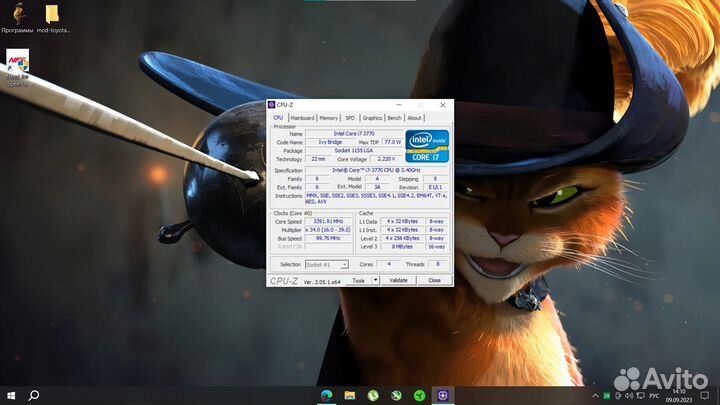The width and height of the screenshot is (720, 405).
Task: Open the Windows Start menu
Action: coord(11,395)
